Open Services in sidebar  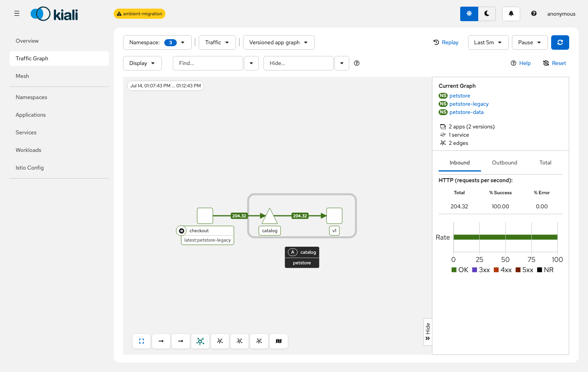point(59,132)
